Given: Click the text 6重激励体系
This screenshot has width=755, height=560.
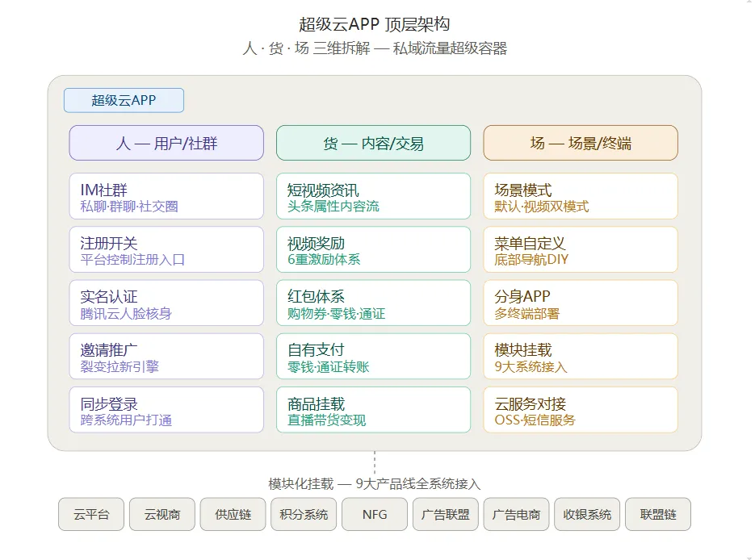Looking at the screenshot, I should point(324,260).
